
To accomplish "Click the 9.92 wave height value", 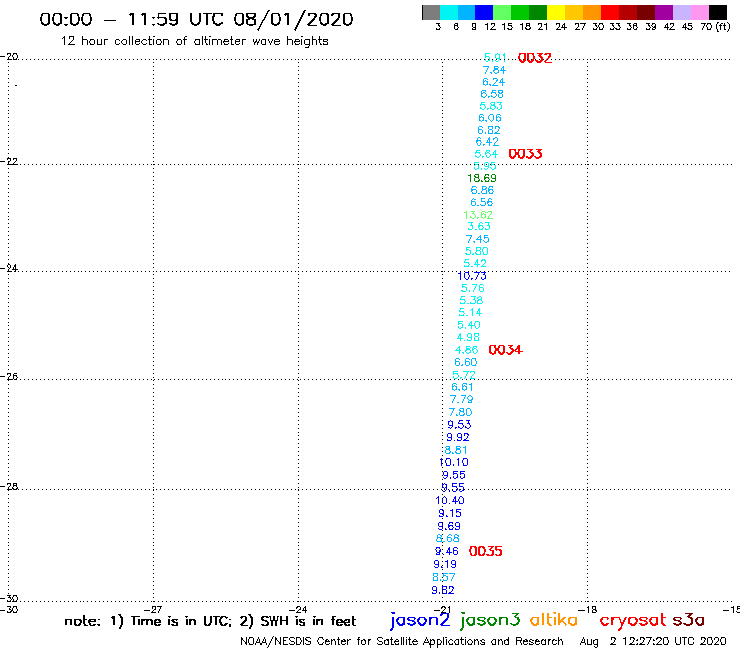I will [x=458, y=437].
